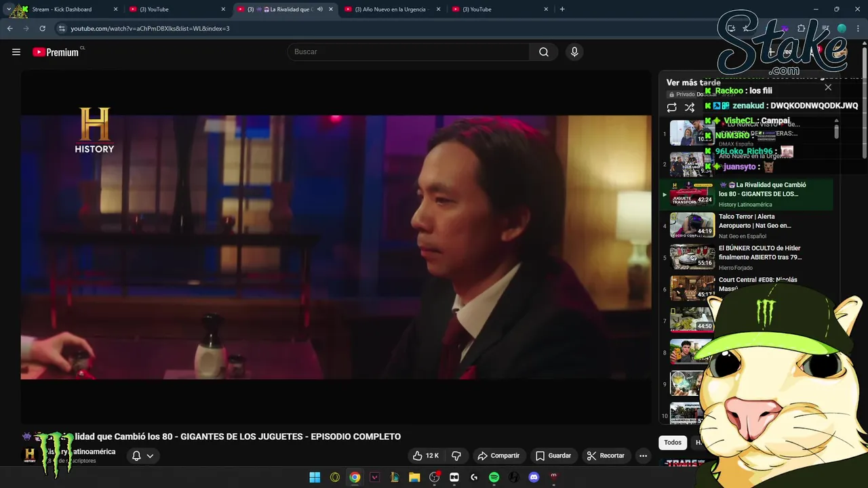Launch League of Legends from taskbar
This screenshot has width=868, height=488.
[x=394, y=477]
